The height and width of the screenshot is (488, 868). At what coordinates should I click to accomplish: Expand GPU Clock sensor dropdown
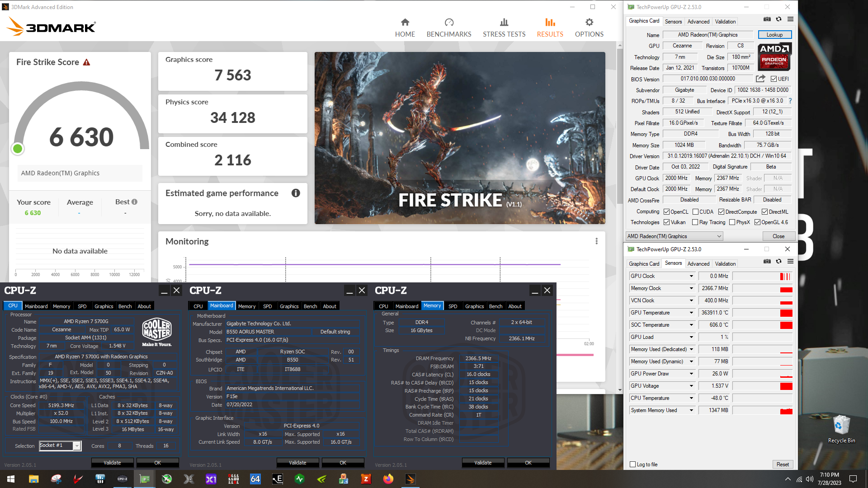coord(691,276)
